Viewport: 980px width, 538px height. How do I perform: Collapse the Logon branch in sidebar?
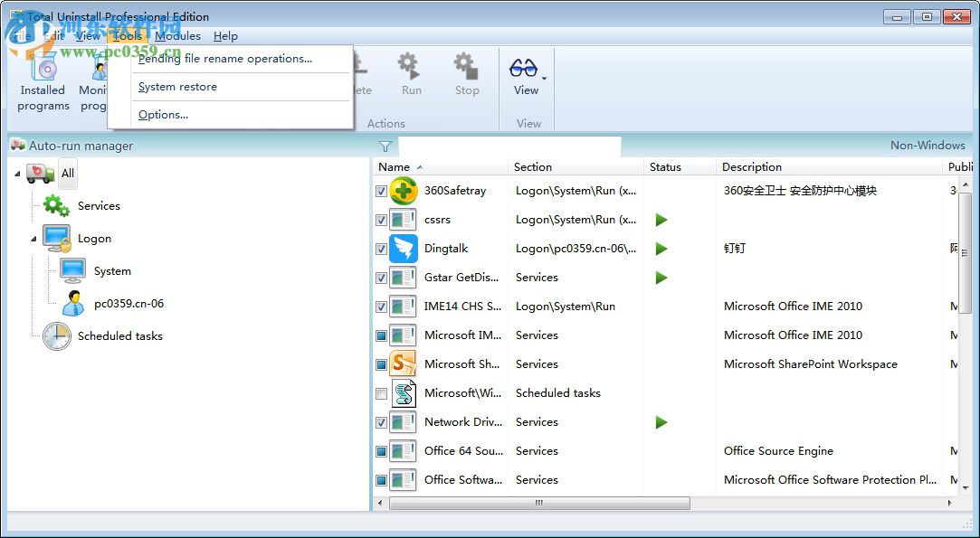[x=33, y=238]
